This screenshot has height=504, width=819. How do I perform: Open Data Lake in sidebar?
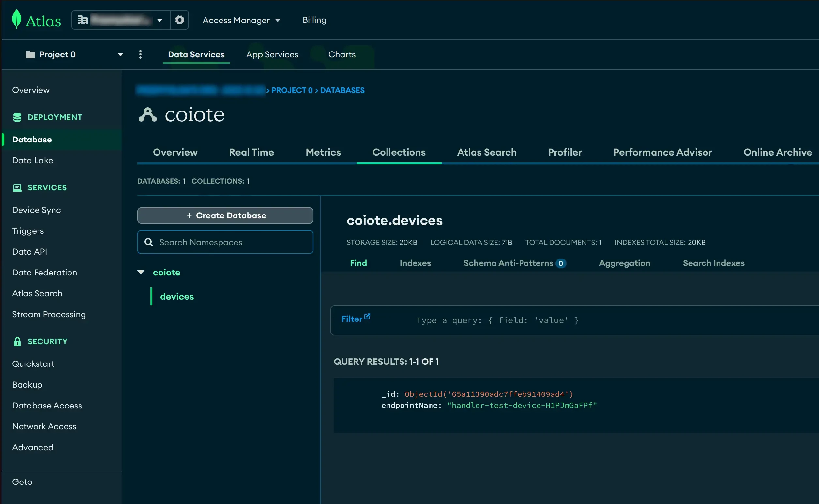pyautogui.click(x=33, y=160)
